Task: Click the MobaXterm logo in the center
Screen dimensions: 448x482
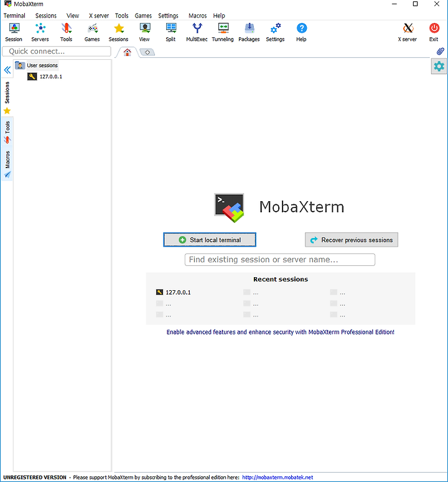Action: pyautogui.click(x=229, y=207)
